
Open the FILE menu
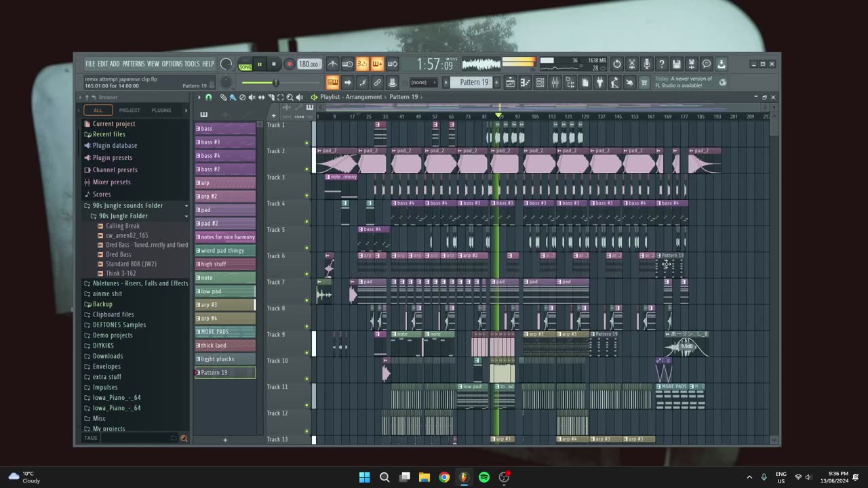pos(90,64)
